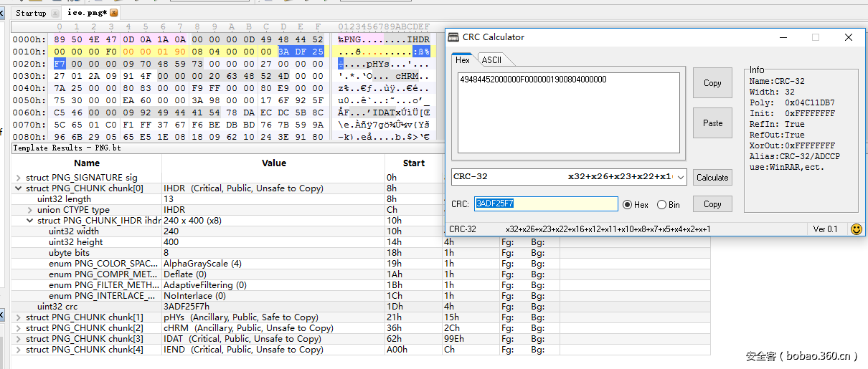Viewport: 868px width, 369px height.
Task: Switch to the ASCII input tab
Action: click(x=491, y=60)
